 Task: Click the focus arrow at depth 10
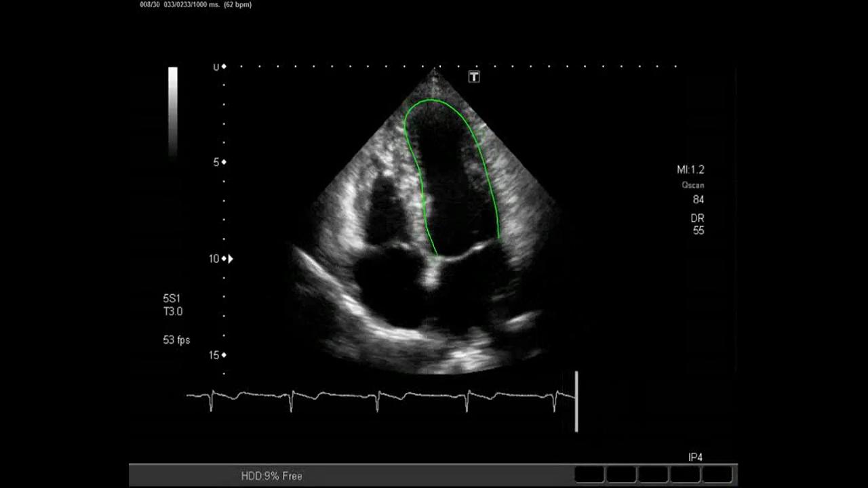coord(231,259)
